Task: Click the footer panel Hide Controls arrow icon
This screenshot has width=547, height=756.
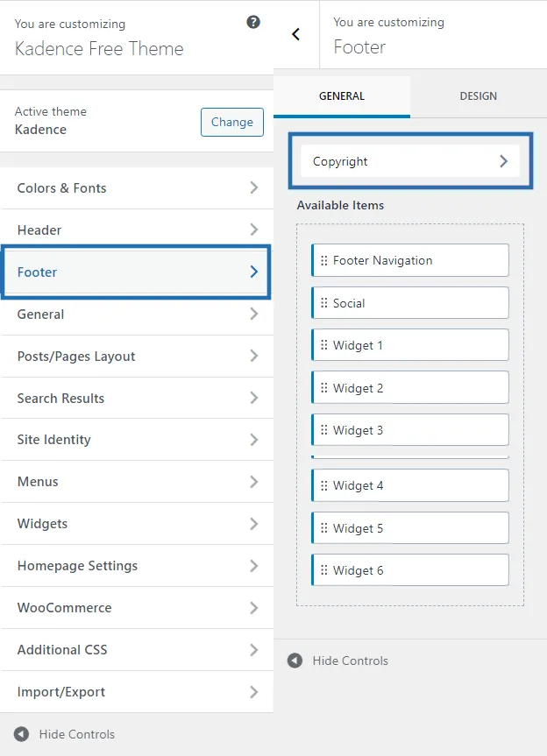Action: click(295, 661)
